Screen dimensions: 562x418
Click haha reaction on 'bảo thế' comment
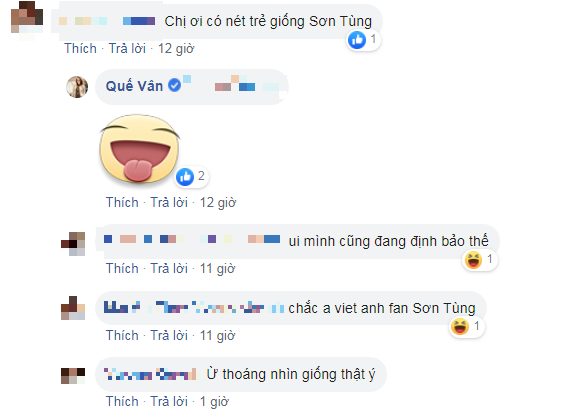point(473,260)
